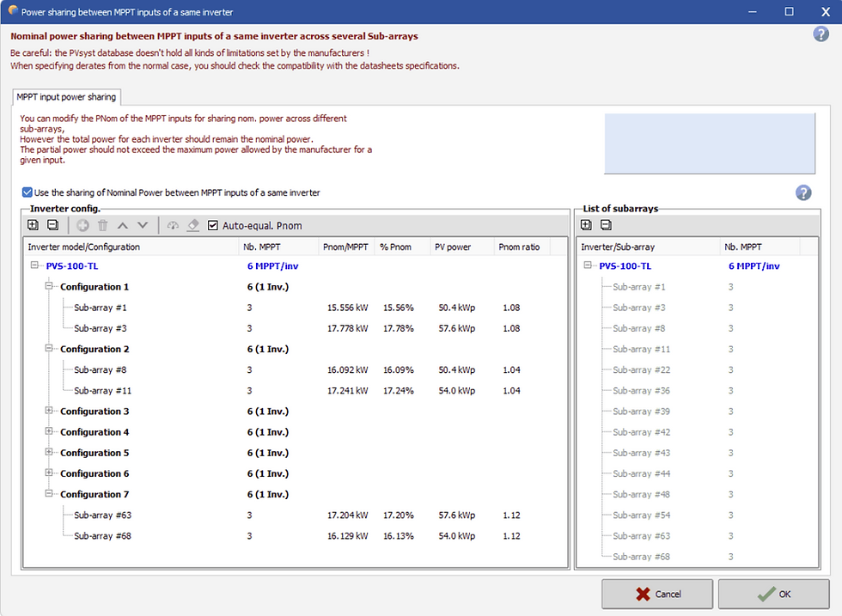This screenshot has width=842, height=616.
Task: Click the PVsyst app icon in title bar
Action: (x=12, y=11)
